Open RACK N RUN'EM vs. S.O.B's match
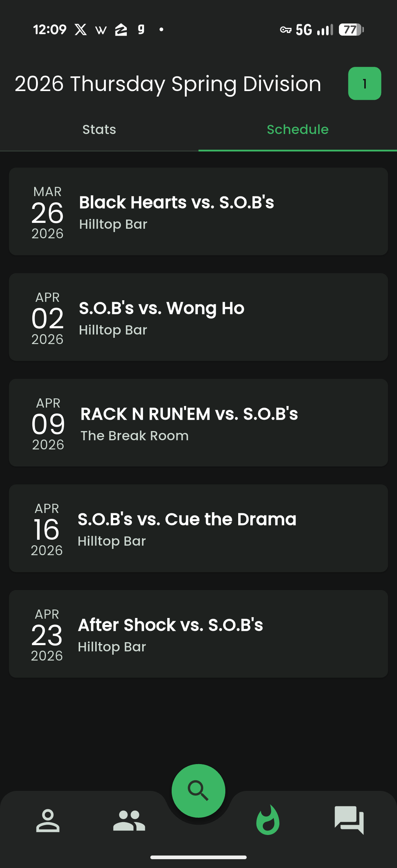 [198, 423]
